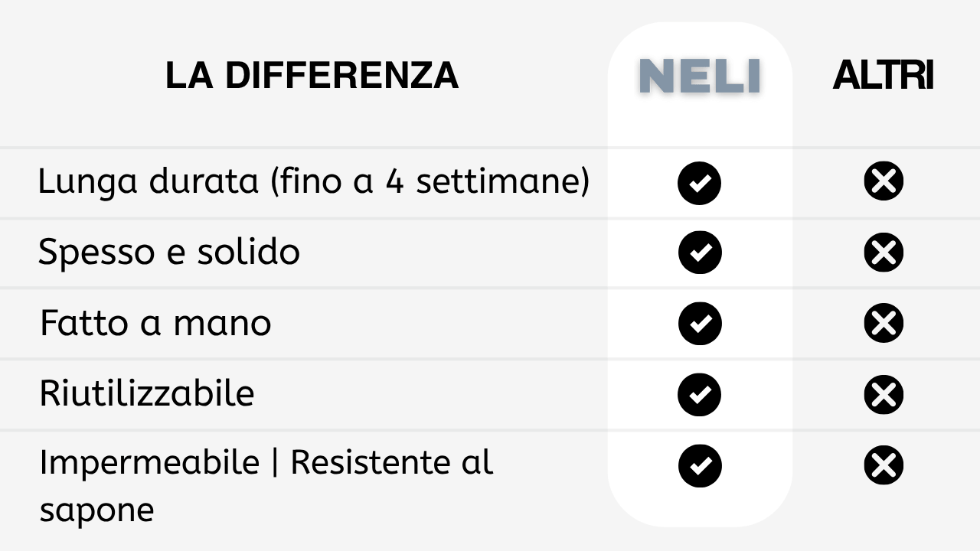This screenshot has height=551, width=980.
Task: Click the white rounded NELI column panel
Action: pos(700,274)
